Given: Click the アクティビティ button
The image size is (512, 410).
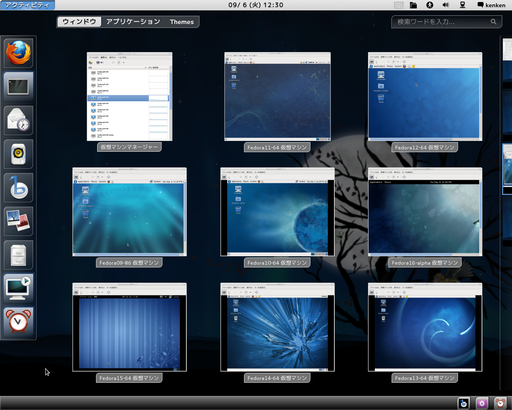Looking at the screenshot, I should click(27, 5).
